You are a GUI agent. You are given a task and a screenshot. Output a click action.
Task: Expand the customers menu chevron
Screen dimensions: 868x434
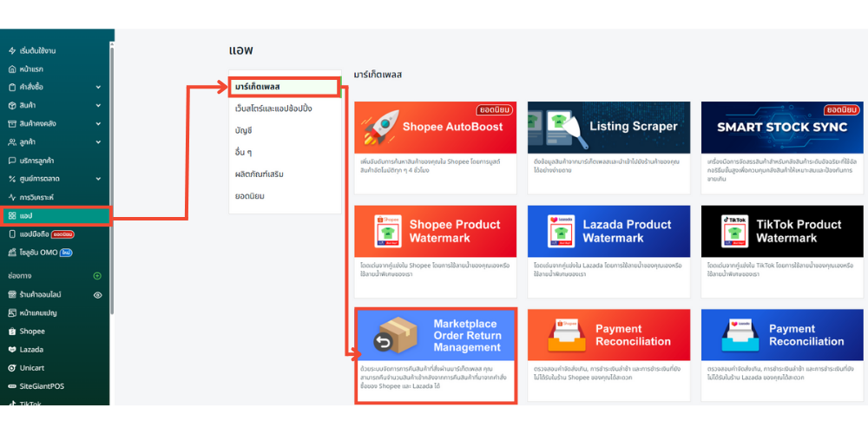pos(97,142)
